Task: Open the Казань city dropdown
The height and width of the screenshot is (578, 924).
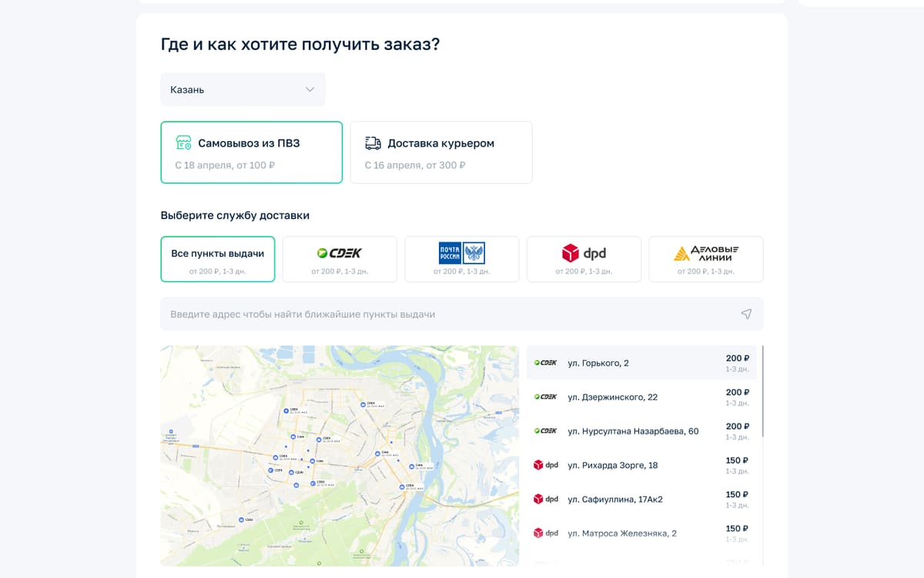Action: click(x=243, y=89)
